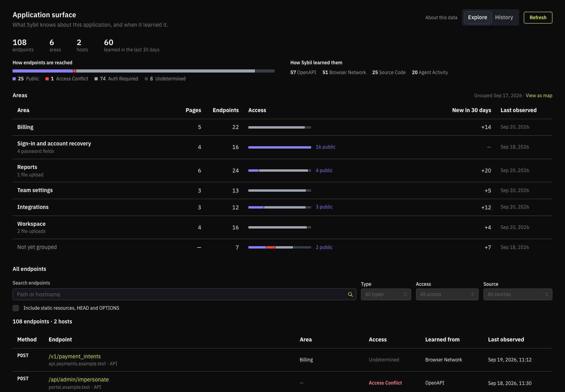
Task: Open the /api/admin/impersonate endpoint link
Action: [x=79, y=379]
